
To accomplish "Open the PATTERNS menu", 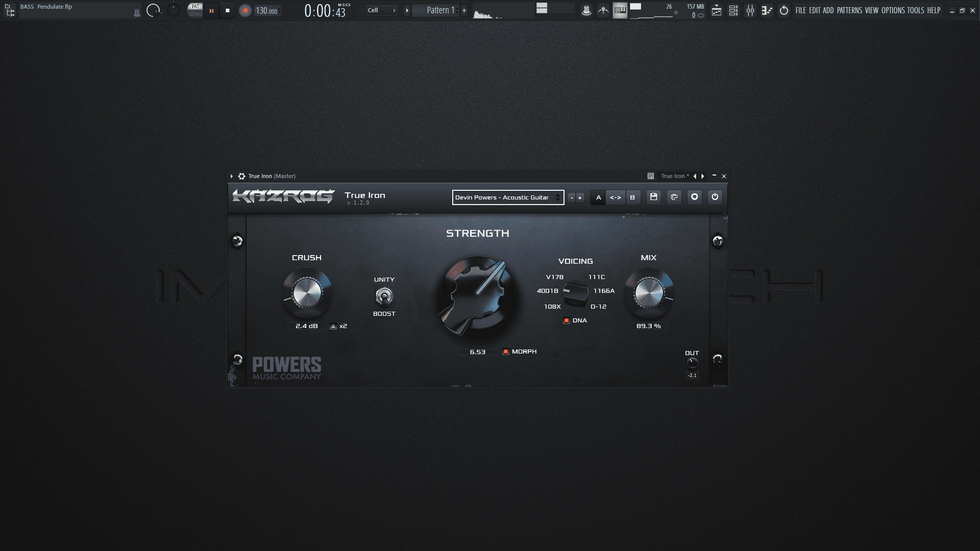I will [x=849, y=10].
